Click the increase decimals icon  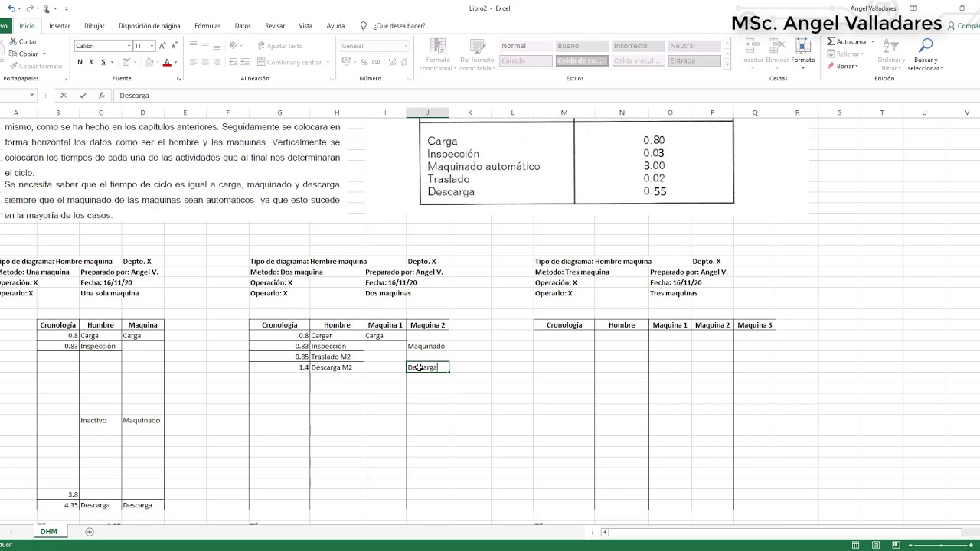pyautogui.click(x=390, y=62)
